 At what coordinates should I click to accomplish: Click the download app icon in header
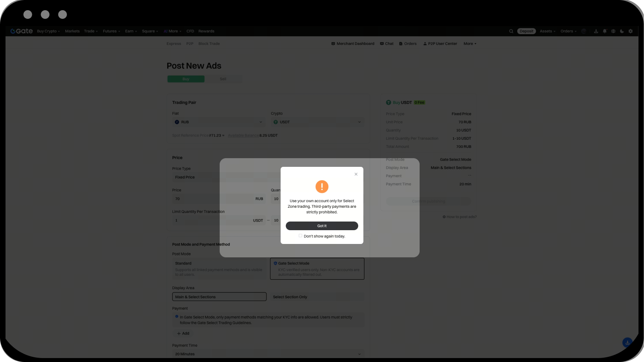tap(596, 31)
